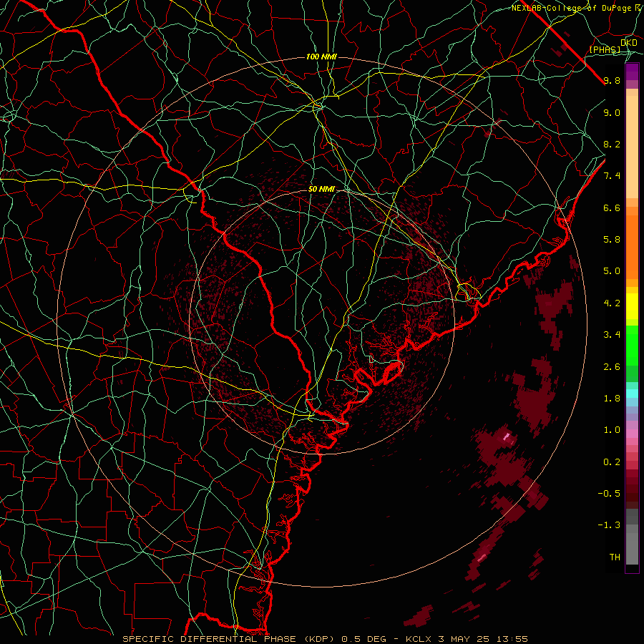Click the -1.3 value on color scale
Image resolution: width=644 pixels, height=644 pixels.
(610, 525)
